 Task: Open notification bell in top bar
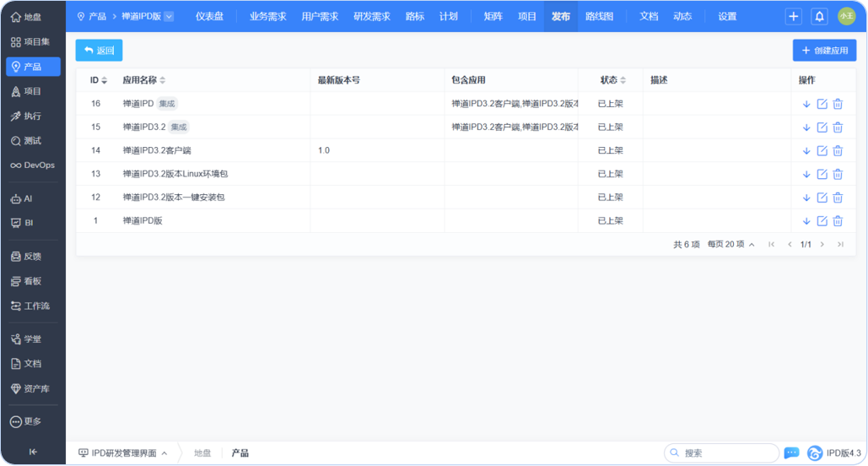(x=819, y=16)
